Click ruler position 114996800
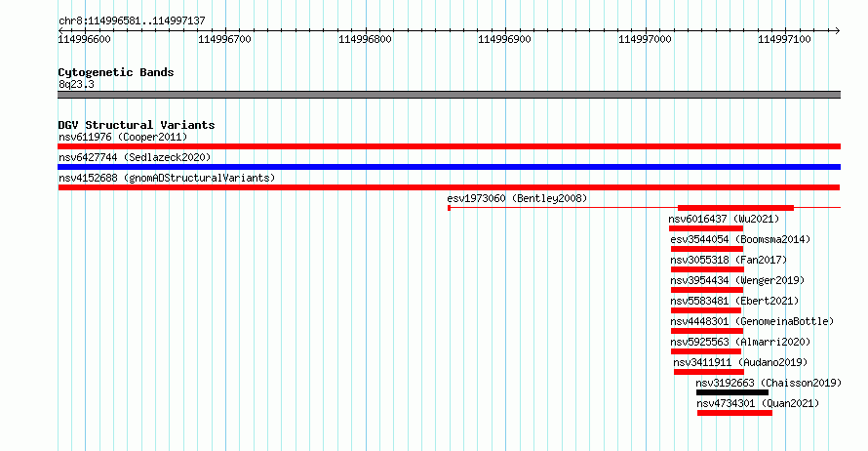Screen dimensions: 868x451 click(x=365, y=39)
